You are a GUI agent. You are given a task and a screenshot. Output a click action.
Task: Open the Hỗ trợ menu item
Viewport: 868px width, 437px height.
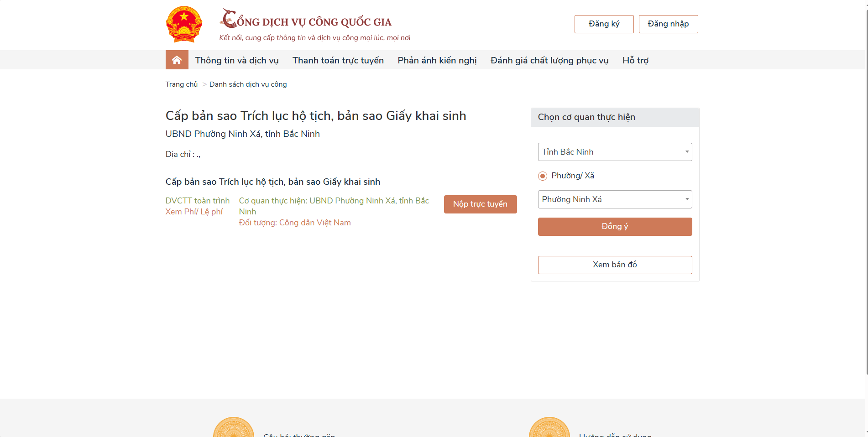click(x=635, y=61)
